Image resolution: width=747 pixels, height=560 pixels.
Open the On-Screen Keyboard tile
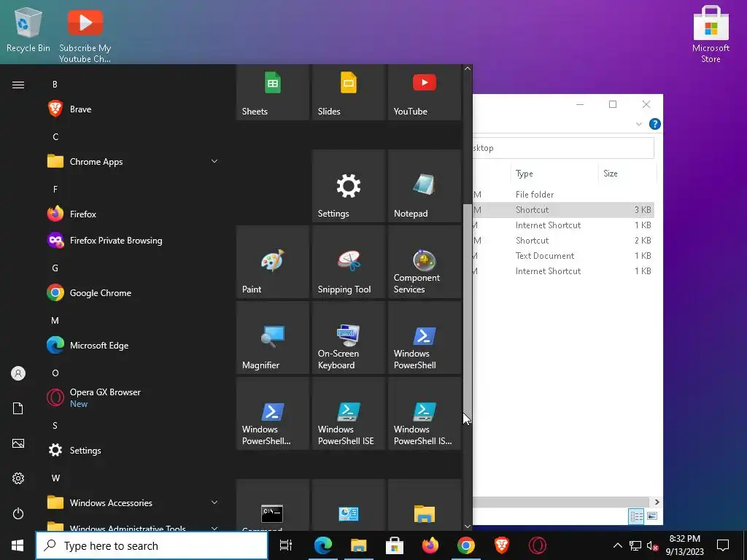(348, 338)
